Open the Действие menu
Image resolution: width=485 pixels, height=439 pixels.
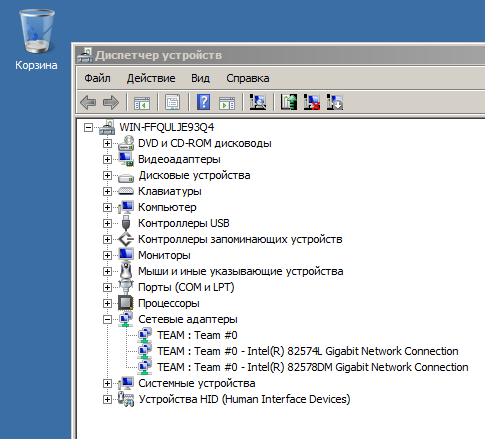tap(151, 78)
